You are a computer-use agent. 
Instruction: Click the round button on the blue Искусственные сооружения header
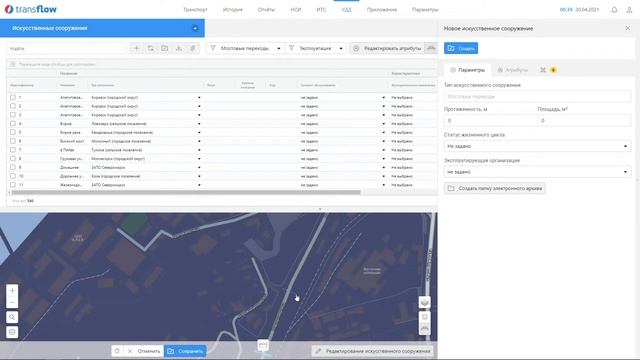tap(195, 28)
